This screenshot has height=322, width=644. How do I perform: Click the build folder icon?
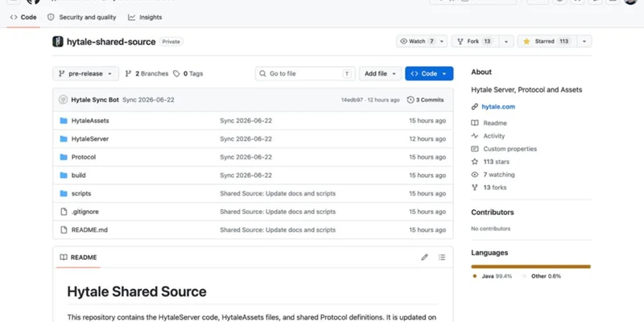pos(64,175)
